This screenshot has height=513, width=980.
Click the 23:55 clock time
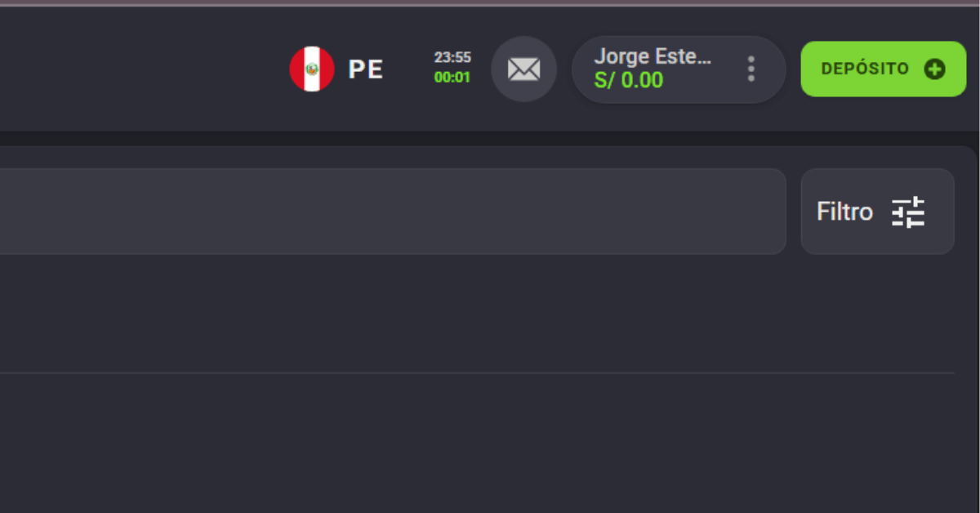[x=452, y=58]
